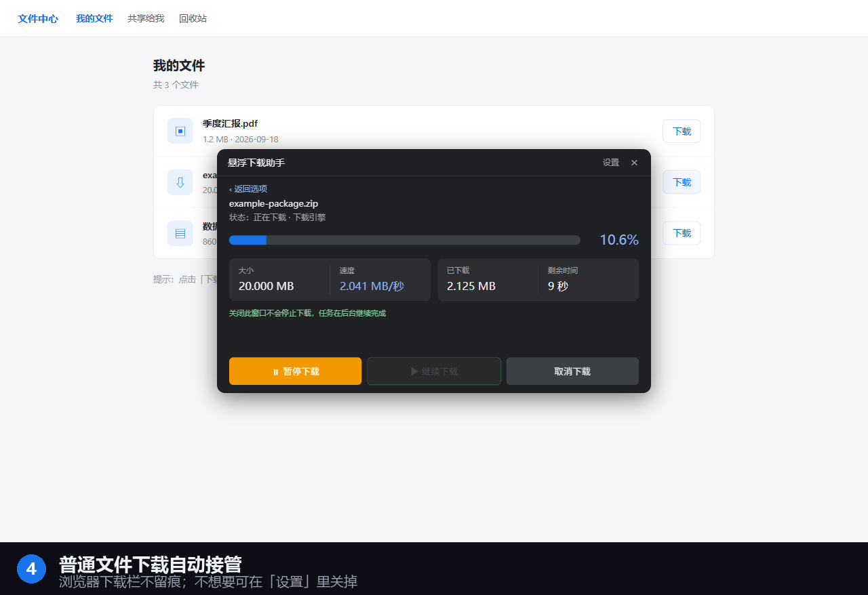Click the 我的文件 page heading
868x595 pixels.
(x=179, y=66)
